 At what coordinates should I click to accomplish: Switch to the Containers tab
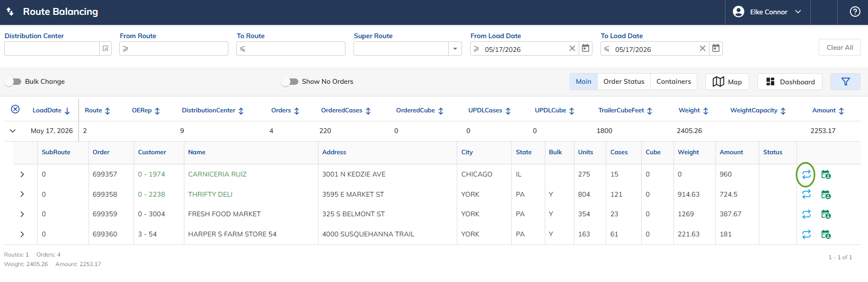pyautogui.click(x=674, y=82)
